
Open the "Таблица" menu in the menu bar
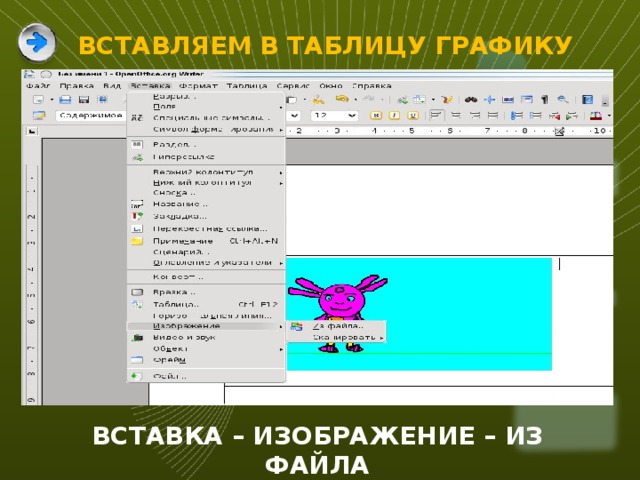click(x=247, y=86)
